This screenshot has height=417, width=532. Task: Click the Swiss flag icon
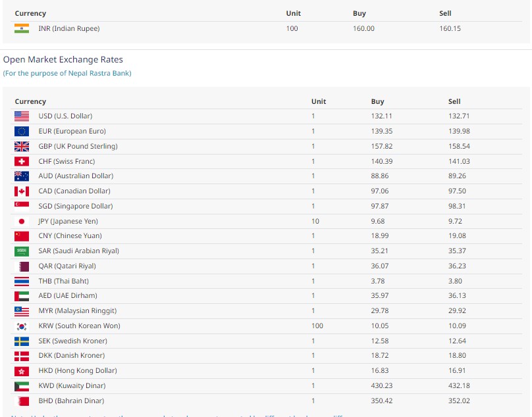(x=22, y=161)
